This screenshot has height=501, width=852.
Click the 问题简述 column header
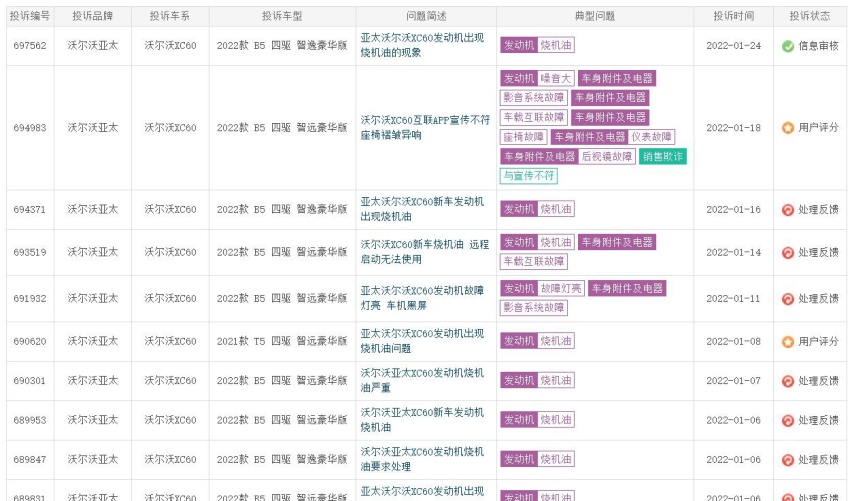tap(426, 16)
